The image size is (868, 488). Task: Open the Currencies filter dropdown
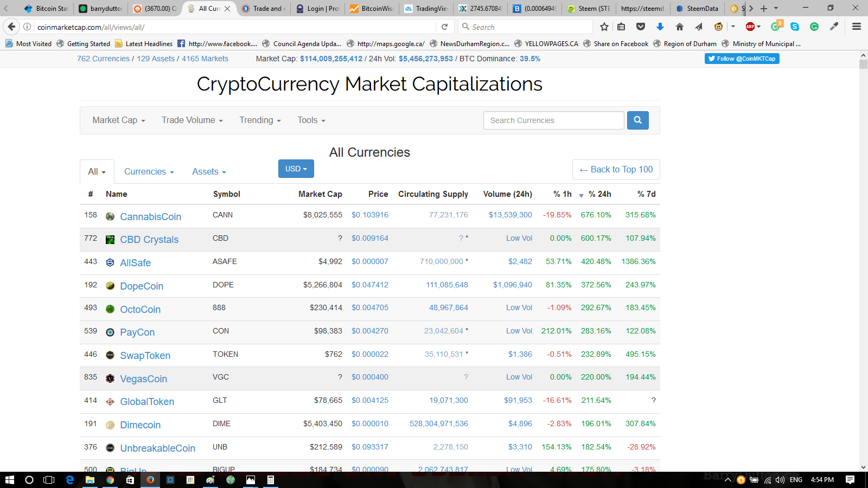149,171
